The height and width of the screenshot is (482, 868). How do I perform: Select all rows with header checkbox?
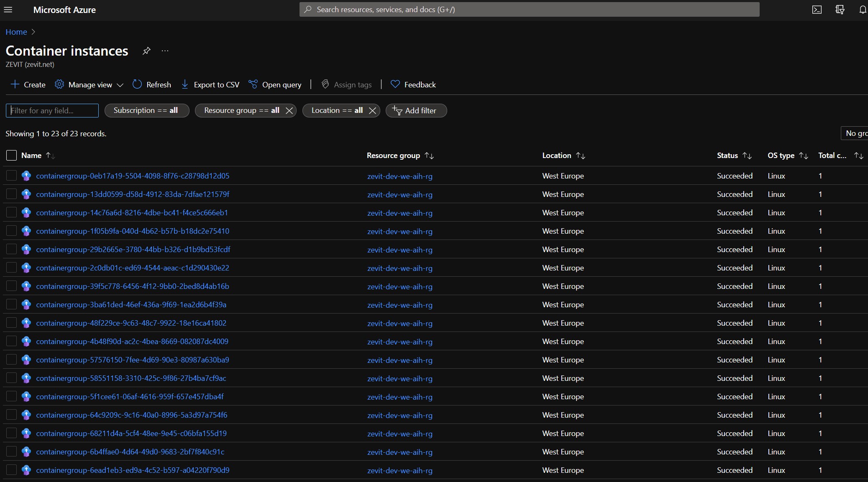11,156
